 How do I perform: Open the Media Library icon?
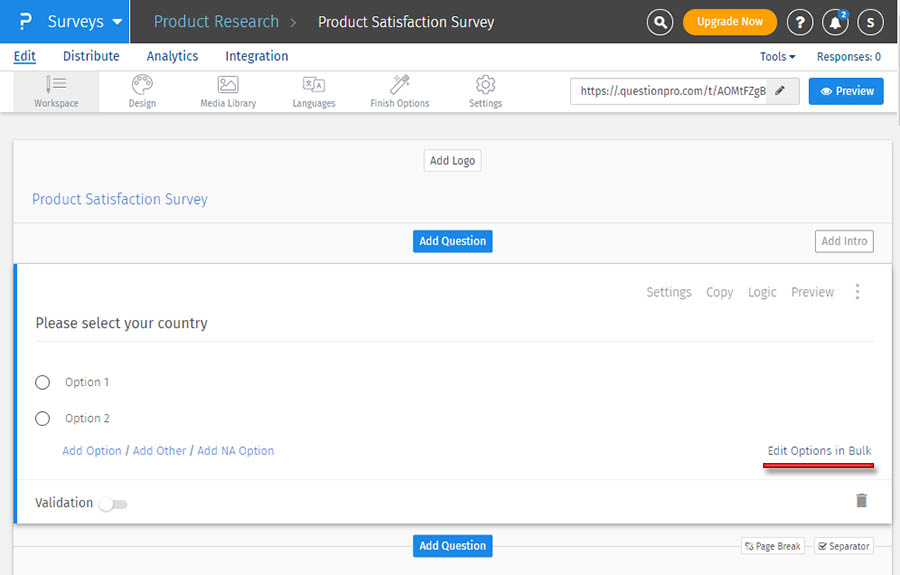[228, 85]
